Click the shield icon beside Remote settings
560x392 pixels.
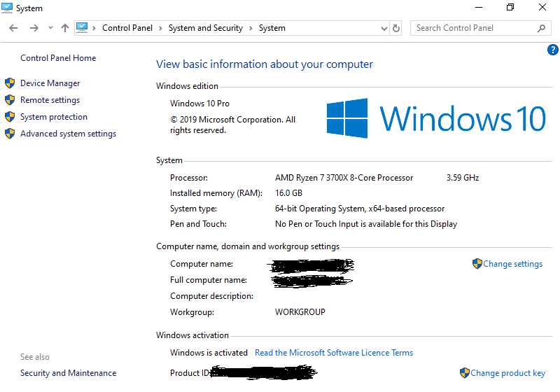[x=10, y=100]
